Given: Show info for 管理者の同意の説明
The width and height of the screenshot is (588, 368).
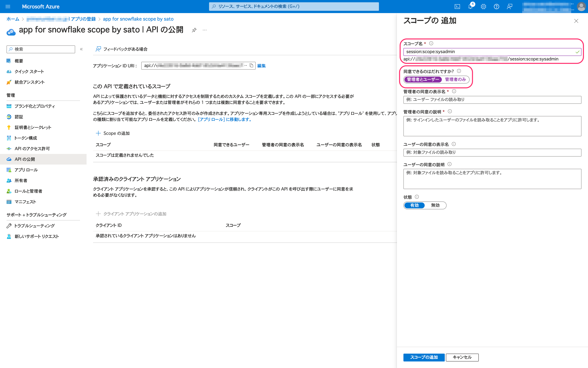Looking at the screenshot, I should pyautogui.click(x=450, y=111).
